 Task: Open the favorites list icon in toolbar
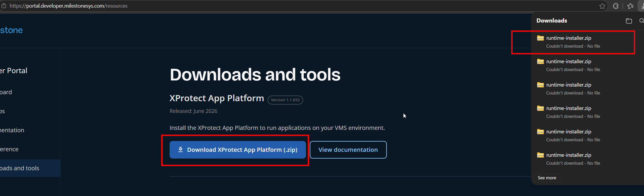point(630,6)
